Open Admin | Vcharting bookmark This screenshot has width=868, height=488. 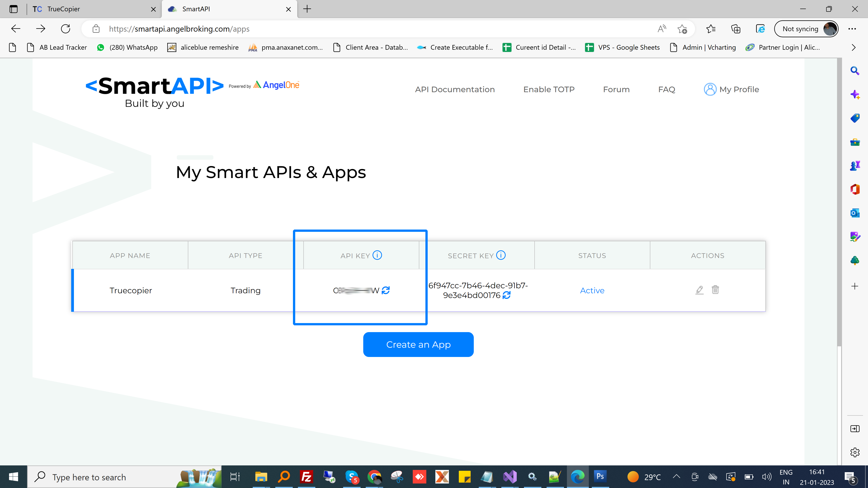pos(703,47)
